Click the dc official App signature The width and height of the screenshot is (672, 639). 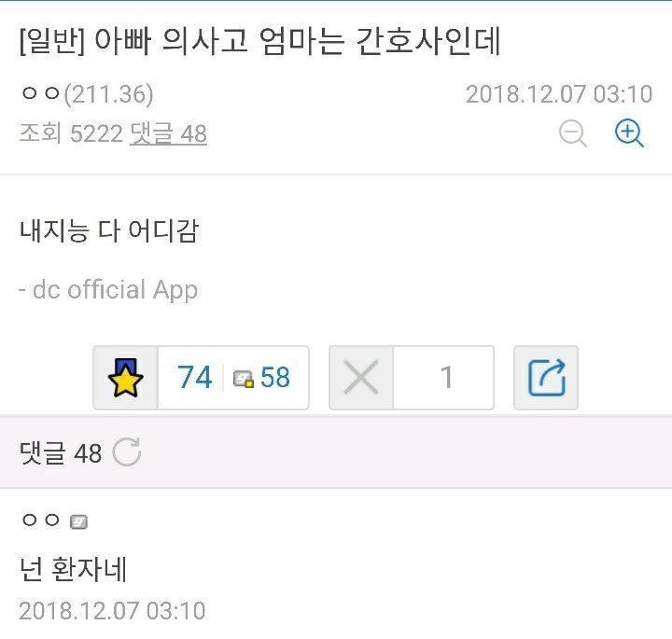pos(108,290)
